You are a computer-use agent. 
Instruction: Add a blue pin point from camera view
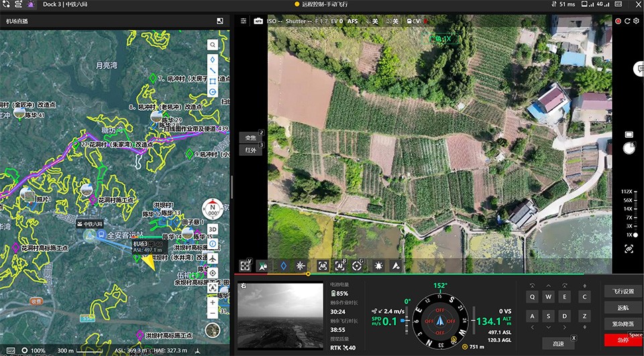(x=283, y=266)
